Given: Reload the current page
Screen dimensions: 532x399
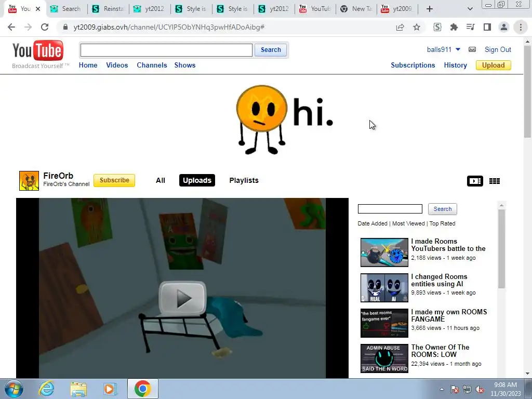Looking at the screenshot, I should [x=45, y=27].
